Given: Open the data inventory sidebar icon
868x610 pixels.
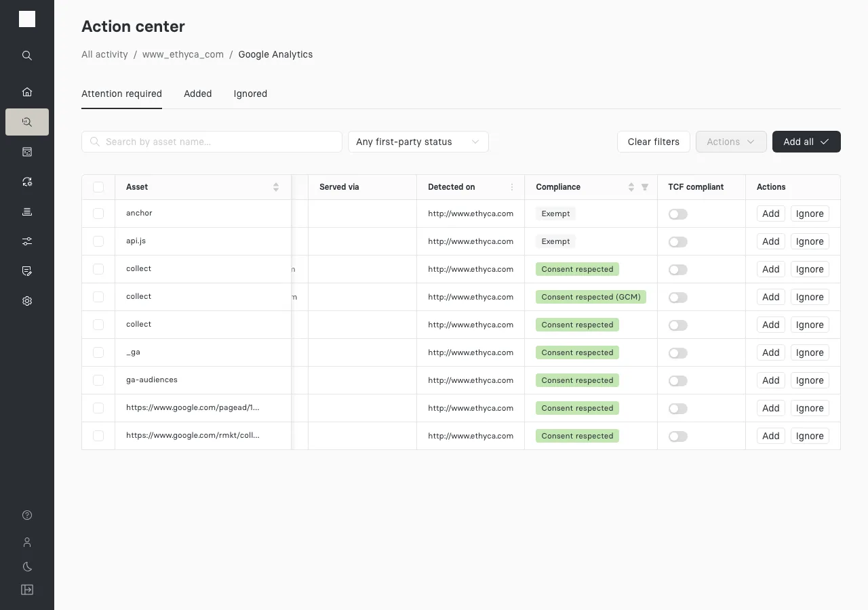Looking at the screenshot, I should (27, 152).
